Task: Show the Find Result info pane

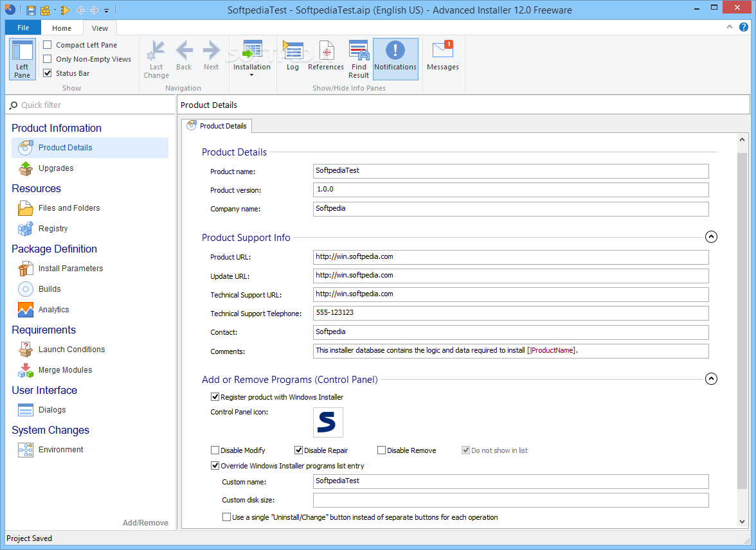Action: pyautogui.click(x=359, y=59)
